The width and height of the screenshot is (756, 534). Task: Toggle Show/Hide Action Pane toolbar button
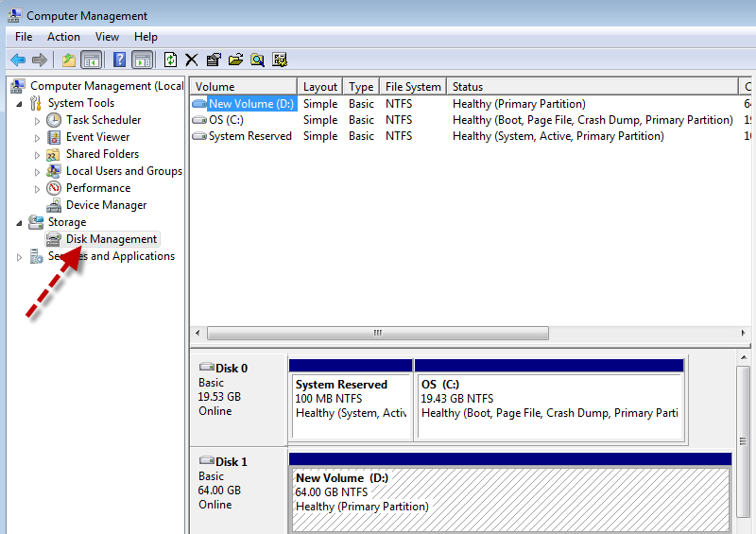(x=142, y=60)
